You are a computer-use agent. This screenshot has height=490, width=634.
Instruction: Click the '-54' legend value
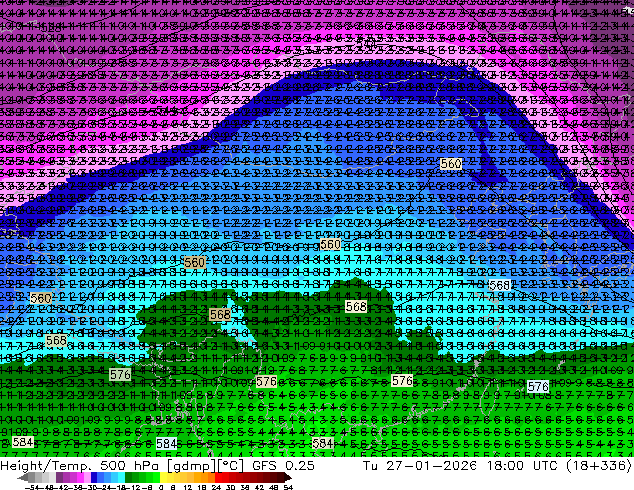click(x=32, y=487)
